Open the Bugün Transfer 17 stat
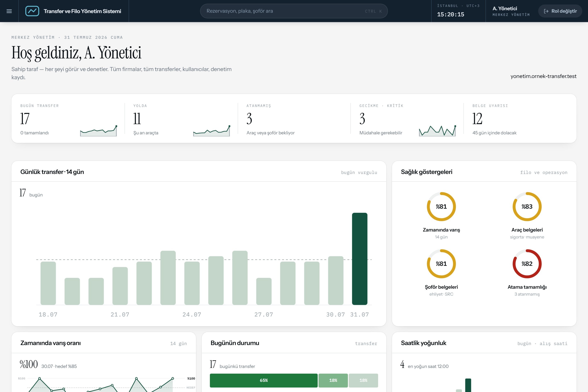The image size is (588, 392). (x=68, y=119)
